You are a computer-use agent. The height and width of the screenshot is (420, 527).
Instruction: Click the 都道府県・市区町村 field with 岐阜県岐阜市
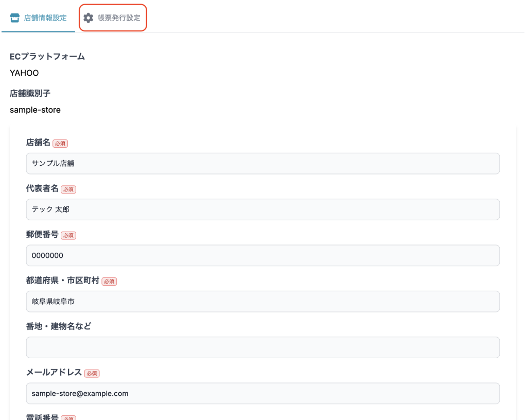[262, 301]
